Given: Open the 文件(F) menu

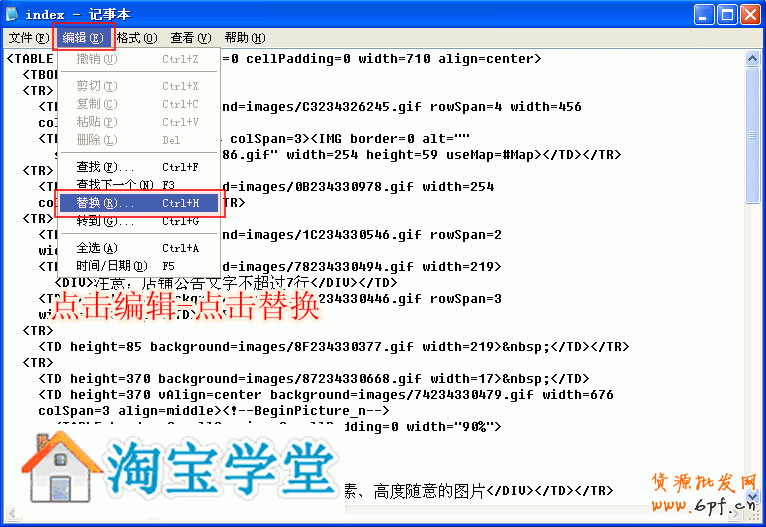Looking at the screenshot, I should tap(28, 38).
